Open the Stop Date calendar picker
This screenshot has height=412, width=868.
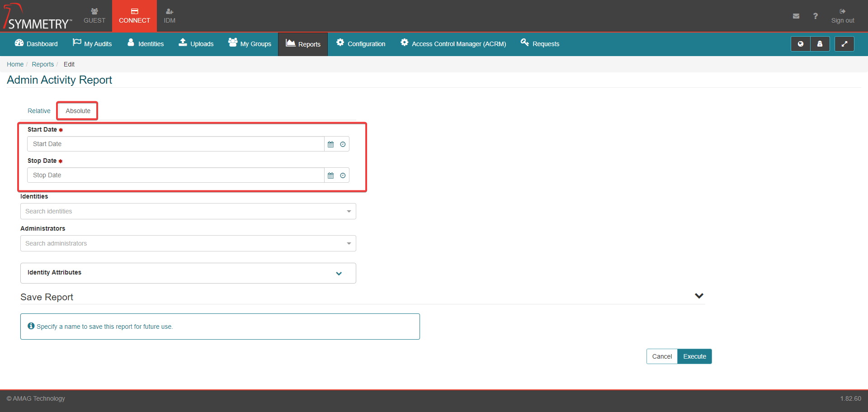(x=330, y=175)
